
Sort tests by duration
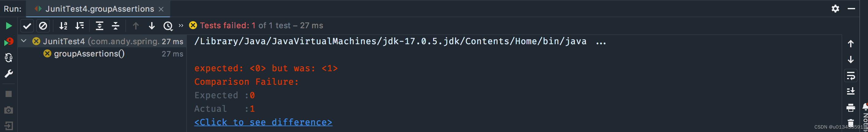point(80,26)
